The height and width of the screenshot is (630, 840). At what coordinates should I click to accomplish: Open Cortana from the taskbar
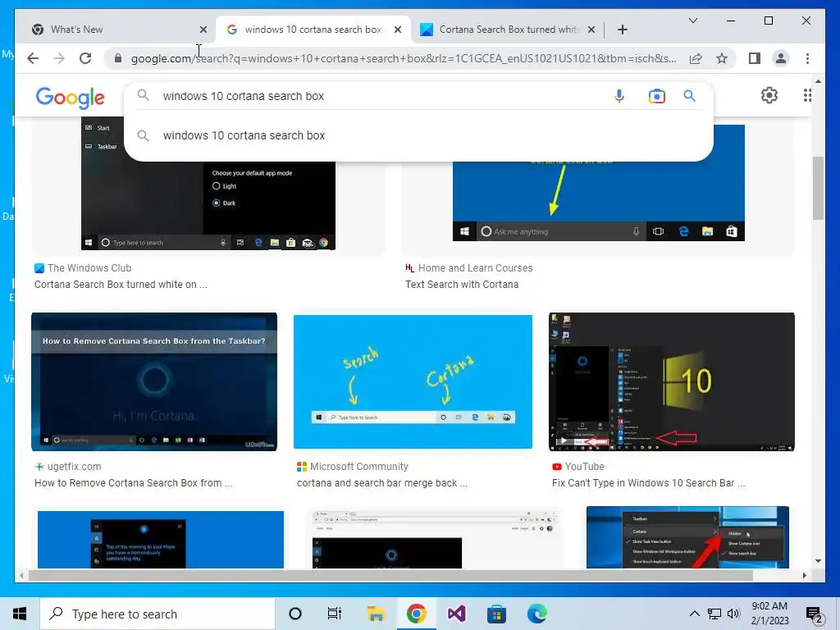click(295, 614)
